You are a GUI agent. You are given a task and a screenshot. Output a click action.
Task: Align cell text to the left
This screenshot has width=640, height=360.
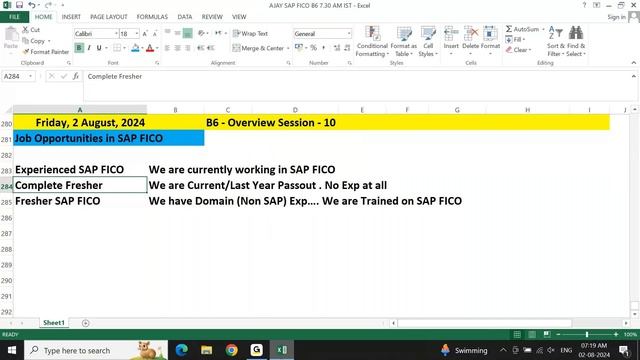point(167,48)
